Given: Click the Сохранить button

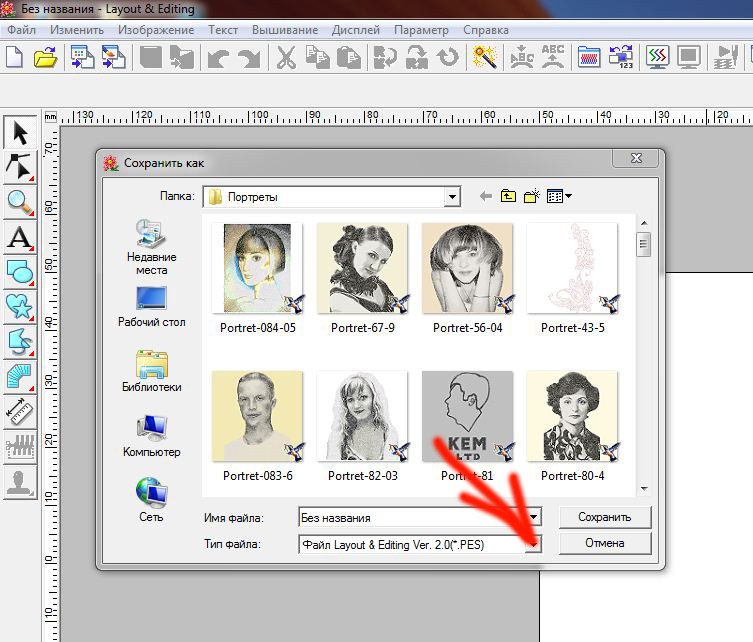Looking at the screenshot, I should pyautogui.click(x=604, y=517).
